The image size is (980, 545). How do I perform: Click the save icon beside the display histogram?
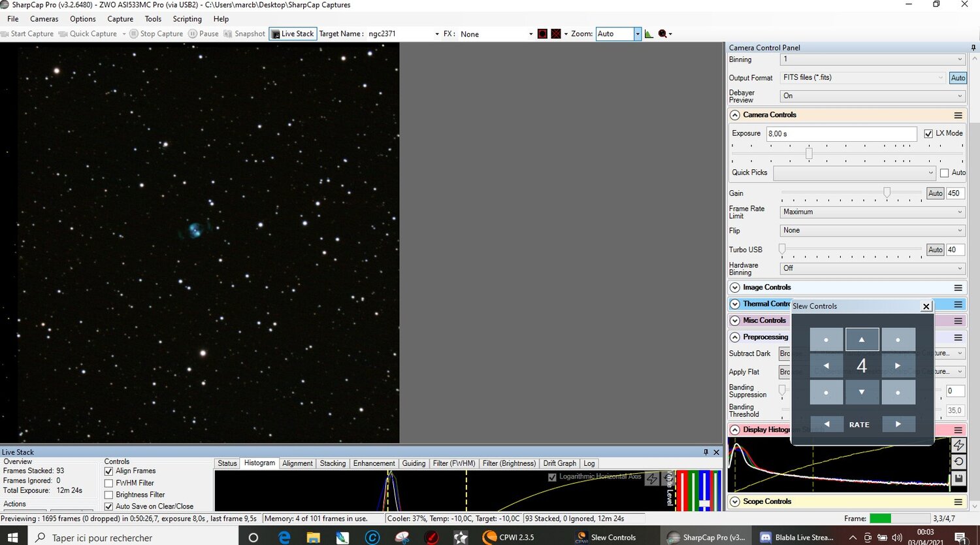pos(960,478)
